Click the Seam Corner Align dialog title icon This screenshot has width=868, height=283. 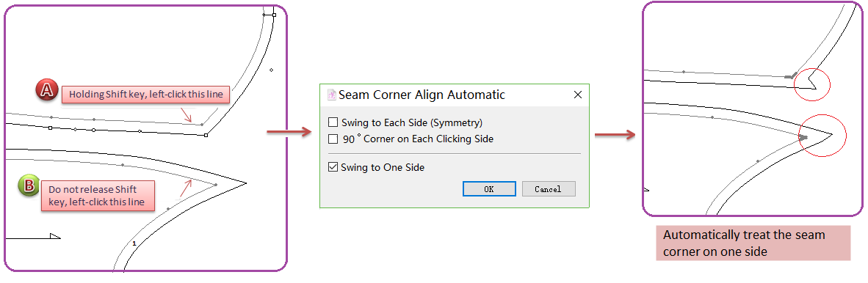tap(332, 95)
